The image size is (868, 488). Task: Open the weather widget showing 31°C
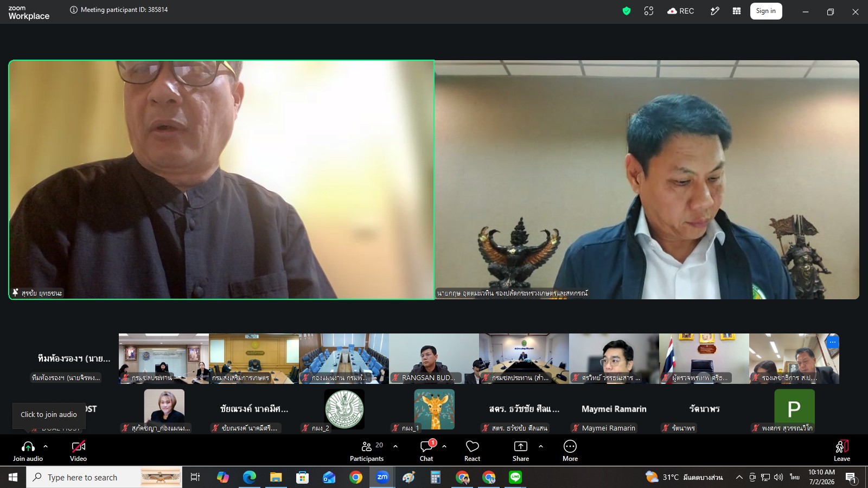(684, 477)
